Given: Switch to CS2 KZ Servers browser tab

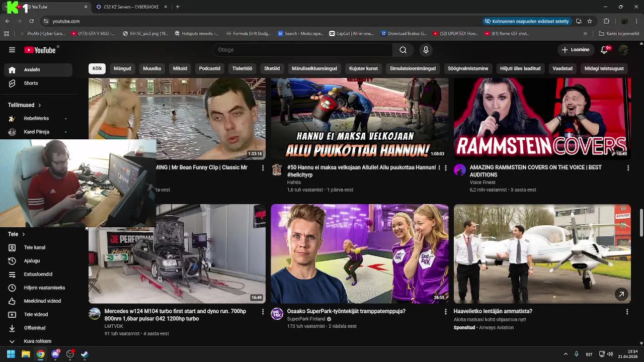Looking at the screenshot, I should (131, 7).
